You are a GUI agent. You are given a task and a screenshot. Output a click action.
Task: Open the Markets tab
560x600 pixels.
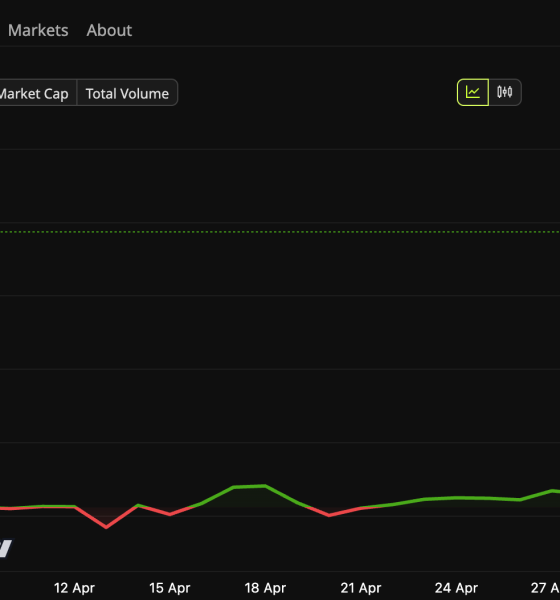pyautogui.click(x=38, y=30)
